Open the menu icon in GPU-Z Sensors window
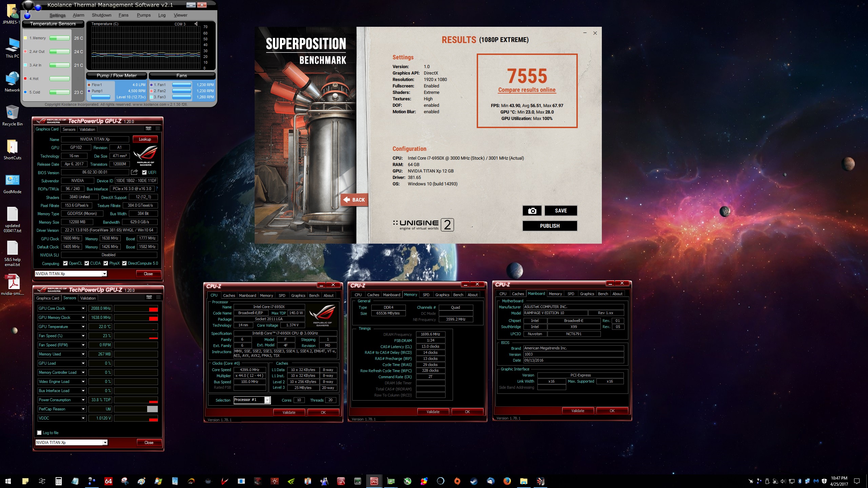This screenshot has height=488, width=868. click(158, 298)
